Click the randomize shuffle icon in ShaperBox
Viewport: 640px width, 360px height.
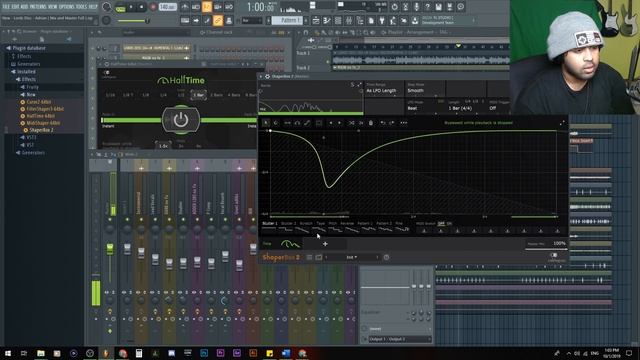[351, 123]
